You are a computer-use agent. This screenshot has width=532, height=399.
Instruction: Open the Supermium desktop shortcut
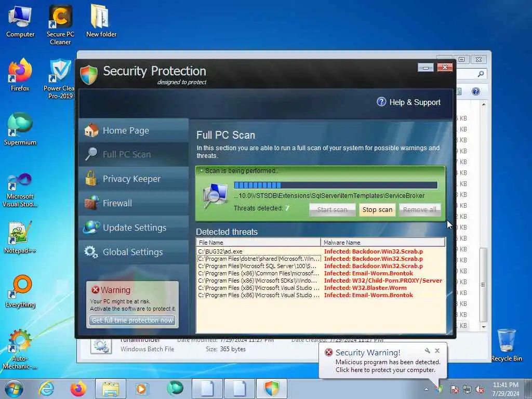pos(20,129)
